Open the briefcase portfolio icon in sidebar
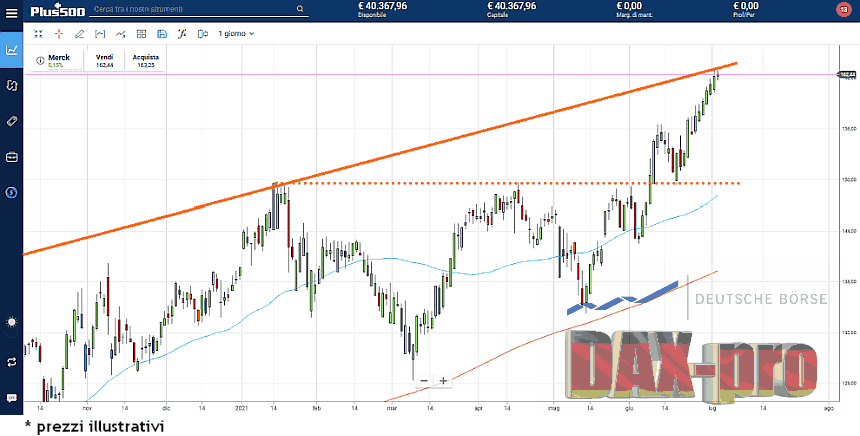The height and width of the screenshot is (436, 860). pyautogui.click(x=12, y=157)
